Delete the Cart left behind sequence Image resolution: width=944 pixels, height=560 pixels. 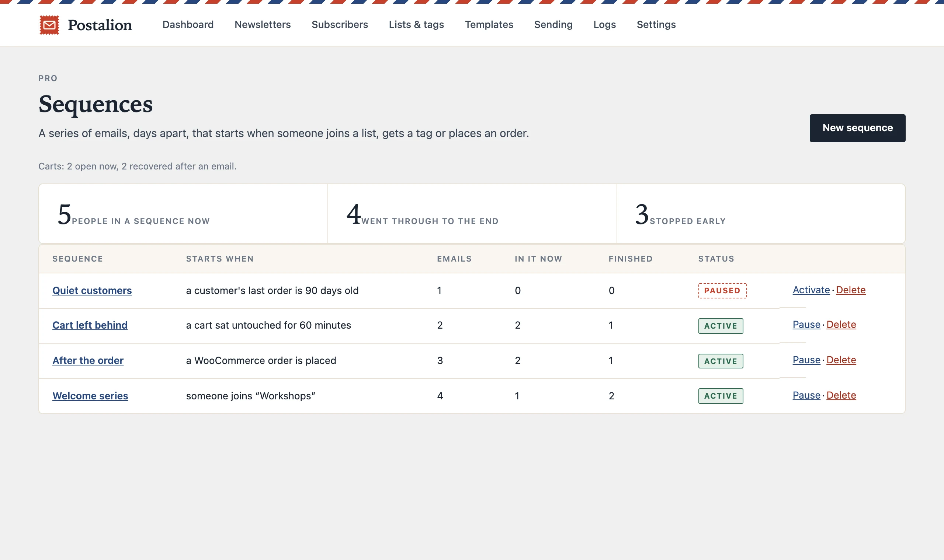click(841, 325)
